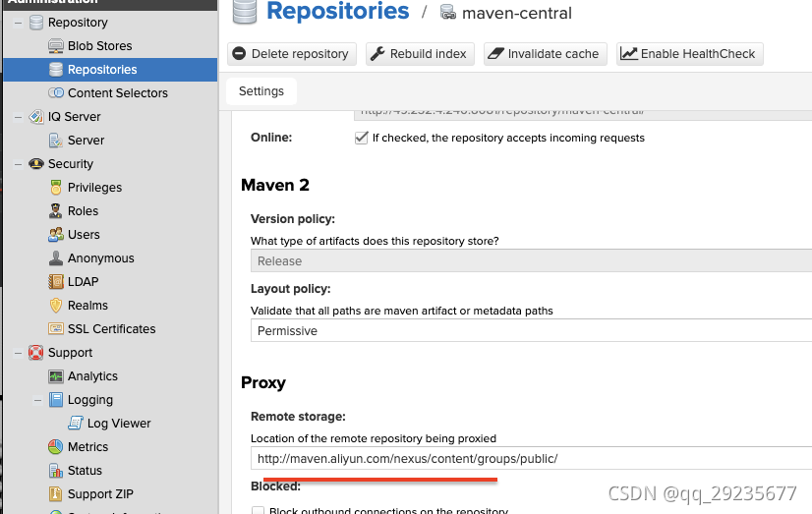The height and width of the screenshot is (514, 812).
Task: Click the Invalidate cache button
Action: click(546, 54)
